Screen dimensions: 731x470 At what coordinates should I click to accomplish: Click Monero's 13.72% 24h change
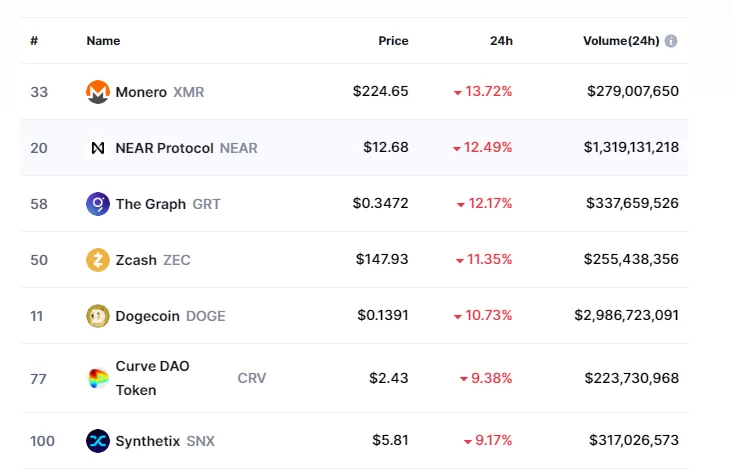click(x=488, y=92)
